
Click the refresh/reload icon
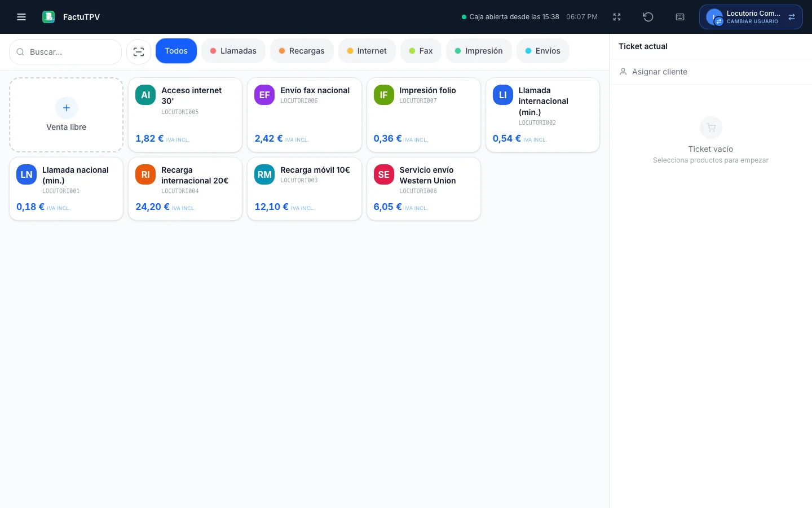(x=648, y=17)
